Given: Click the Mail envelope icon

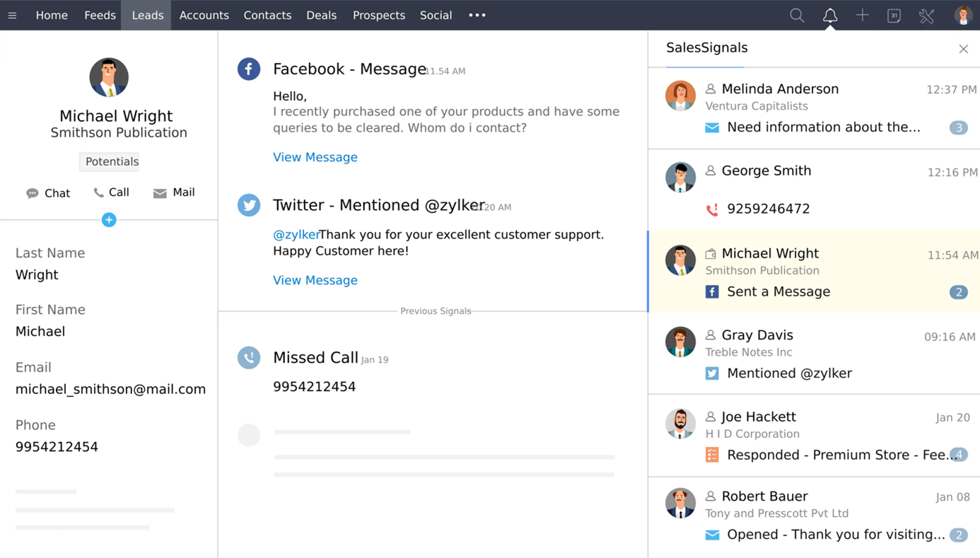Looking at the screenshot, I should click(160, 193).
